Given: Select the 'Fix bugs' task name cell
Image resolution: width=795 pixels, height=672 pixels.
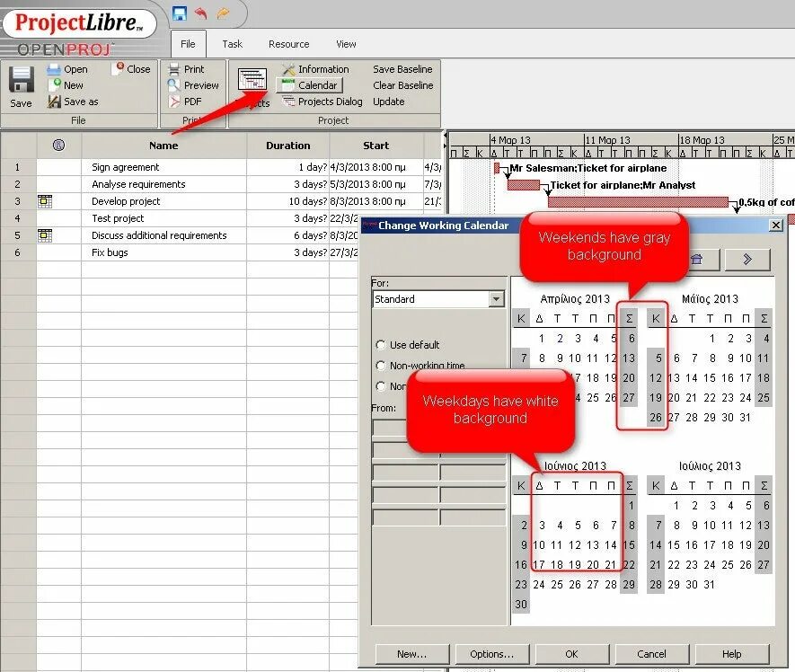Looking at the screenshot, I should click(163, 252).
